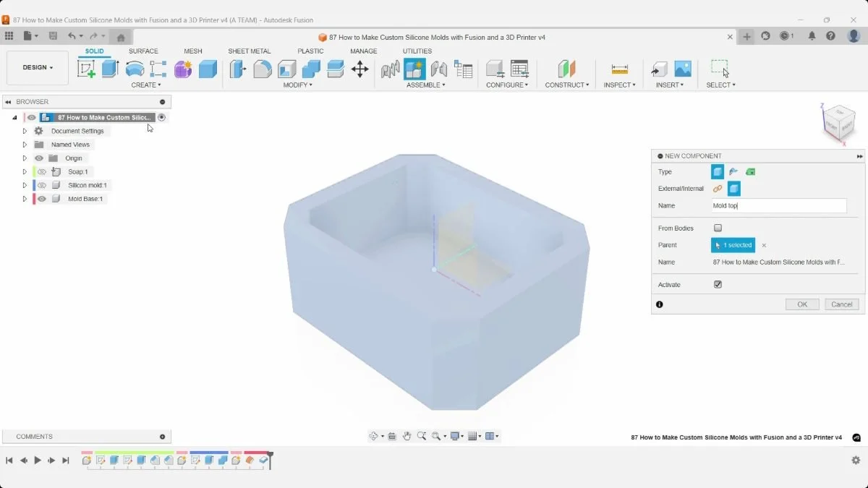Toggle visibility of the Origin folder
This screenshot has height=488, width=868.
(x=39, y=158)
